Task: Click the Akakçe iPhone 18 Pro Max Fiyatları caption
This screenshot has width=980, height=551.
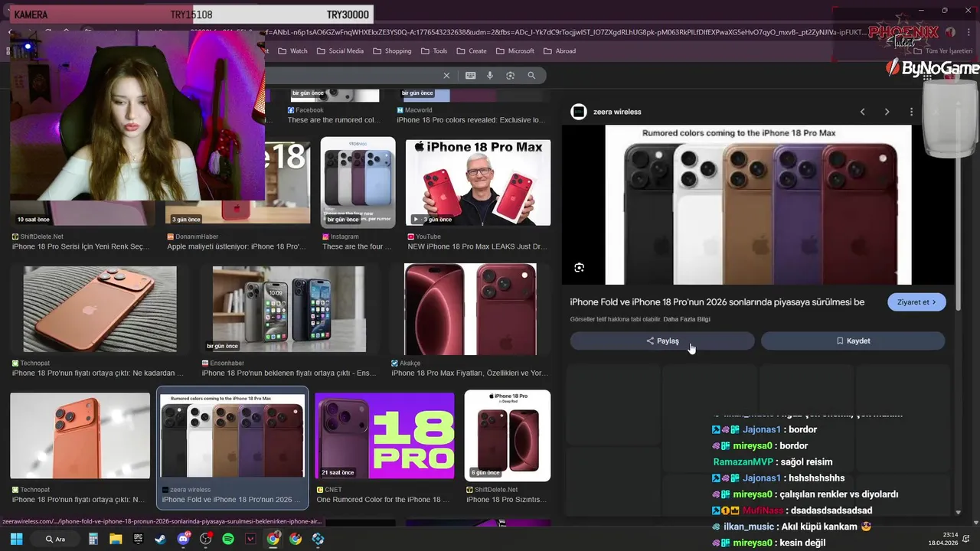Action: pos(469,373)
